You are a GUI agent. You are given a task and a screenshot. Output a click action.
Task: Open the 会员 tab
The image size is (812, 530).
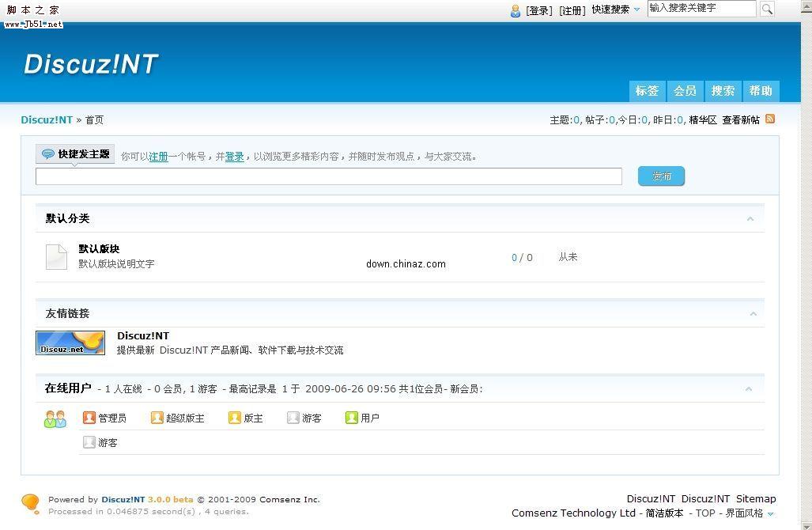pyautogui.click(x=685, y=91)
